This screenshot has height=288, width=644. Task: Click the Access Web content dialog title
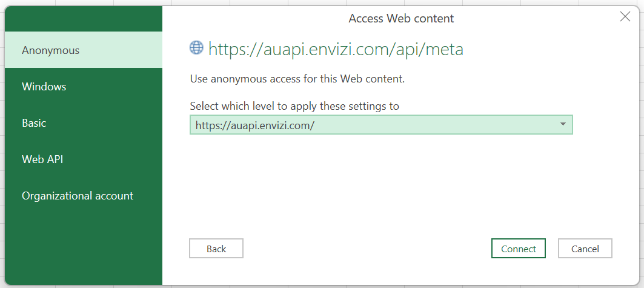401,18
